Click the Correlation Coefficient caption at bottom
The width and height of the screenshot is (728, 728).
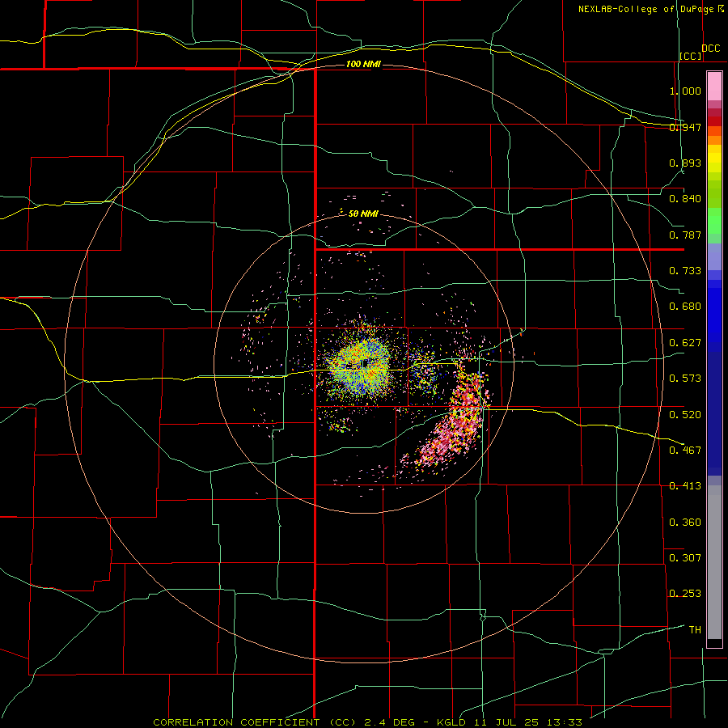367,722
